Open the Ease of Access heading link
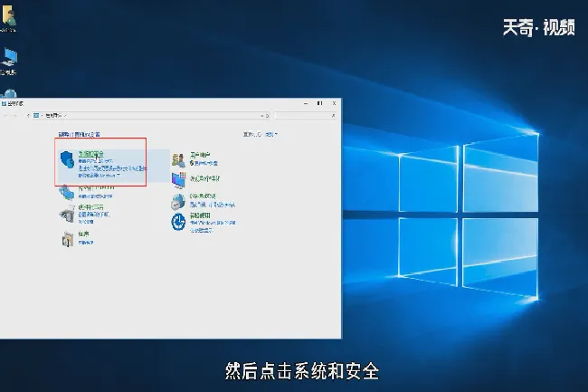This screenshot has height=392, width=588. pos(200,215)
